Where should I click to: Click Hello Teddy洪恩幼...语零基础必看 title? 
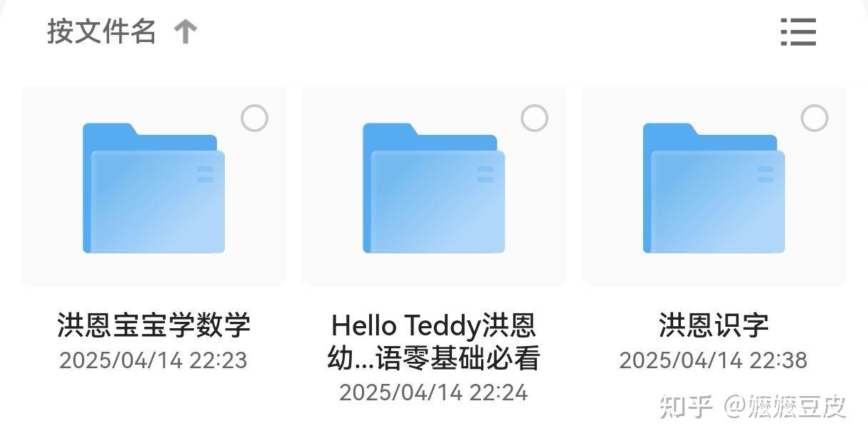click(434, 342)
